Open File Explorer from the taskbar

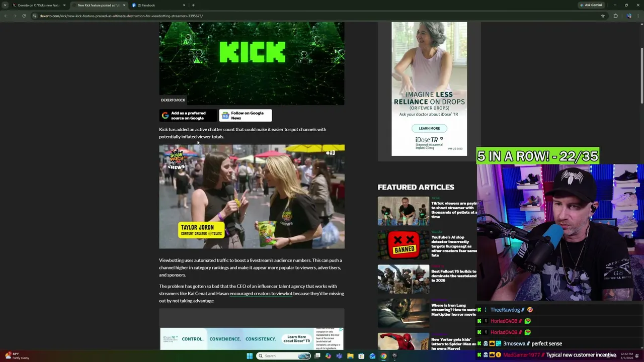[351, 356]
